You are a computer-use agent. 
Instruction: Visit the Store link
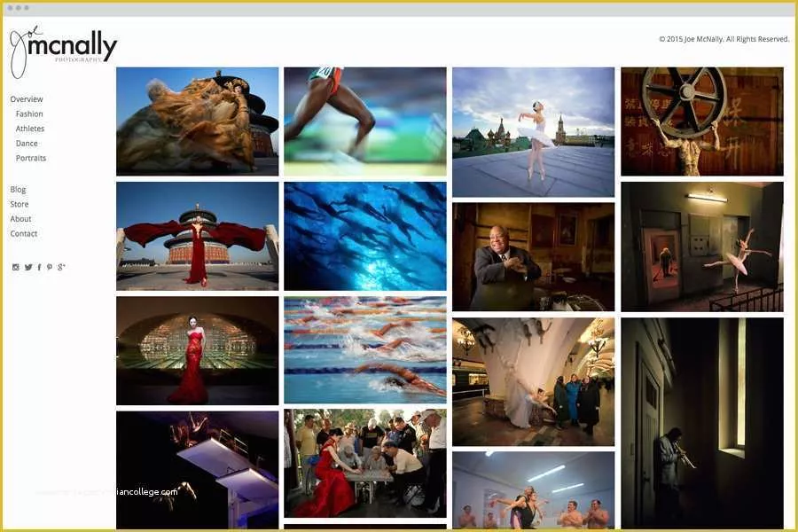click(20, 204)
